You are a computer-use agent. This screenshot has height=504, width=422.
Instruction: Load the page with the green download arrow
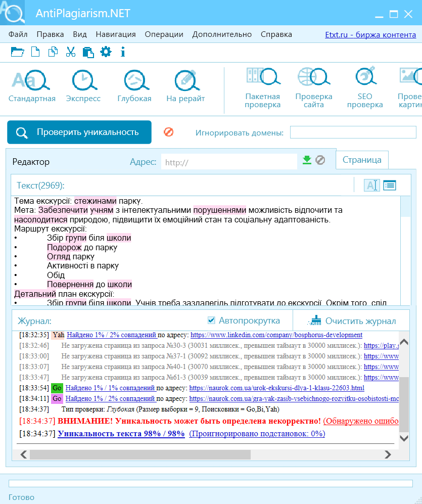click(x=307, y=160)
